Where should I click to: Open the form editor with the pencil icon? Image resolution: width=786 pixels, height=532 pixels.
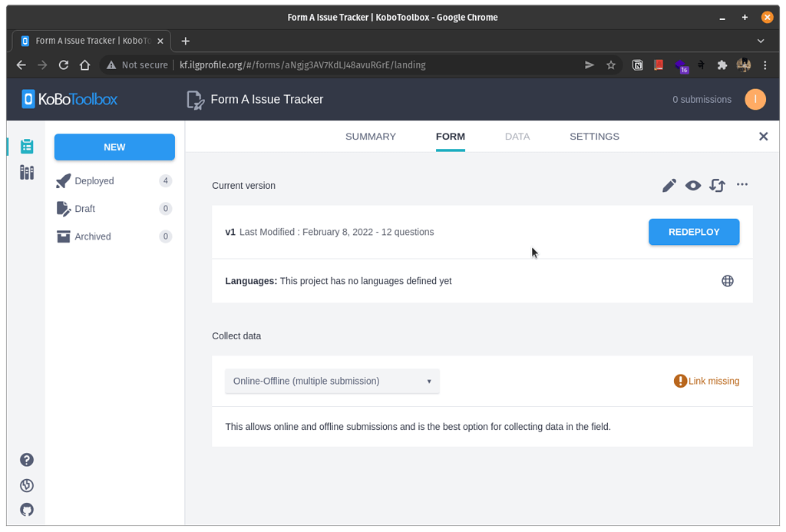pos(669,185)
